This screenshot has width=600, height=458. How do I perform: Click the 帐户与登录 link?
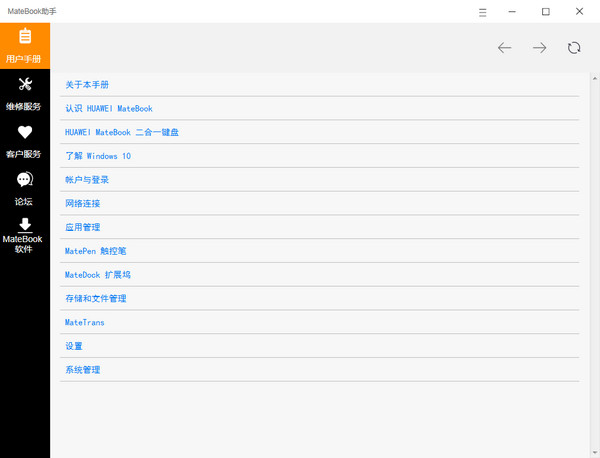pos(87,180)
